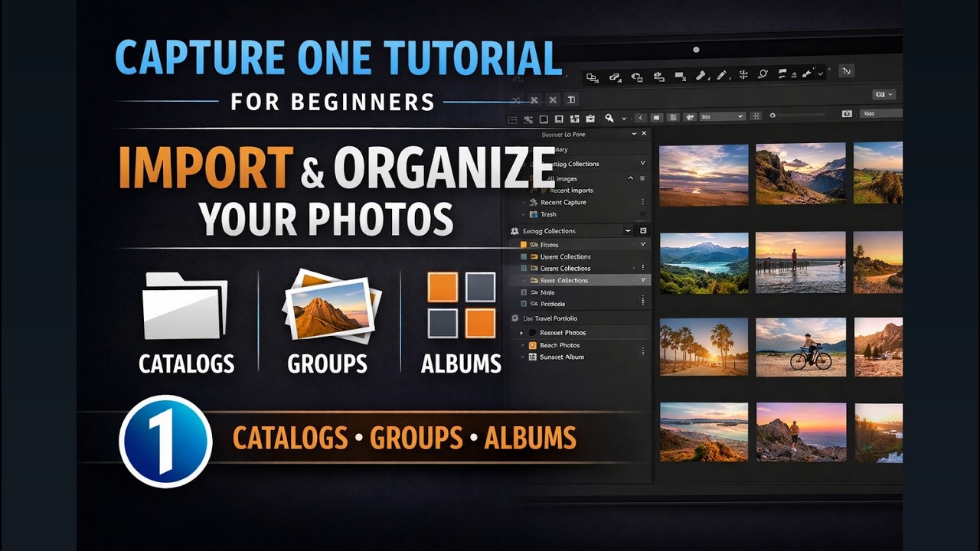This screenshot has width=980, height=551.
Task: Click the Trash bin icon
Action: pyautogui.click(x=534, y=215)
